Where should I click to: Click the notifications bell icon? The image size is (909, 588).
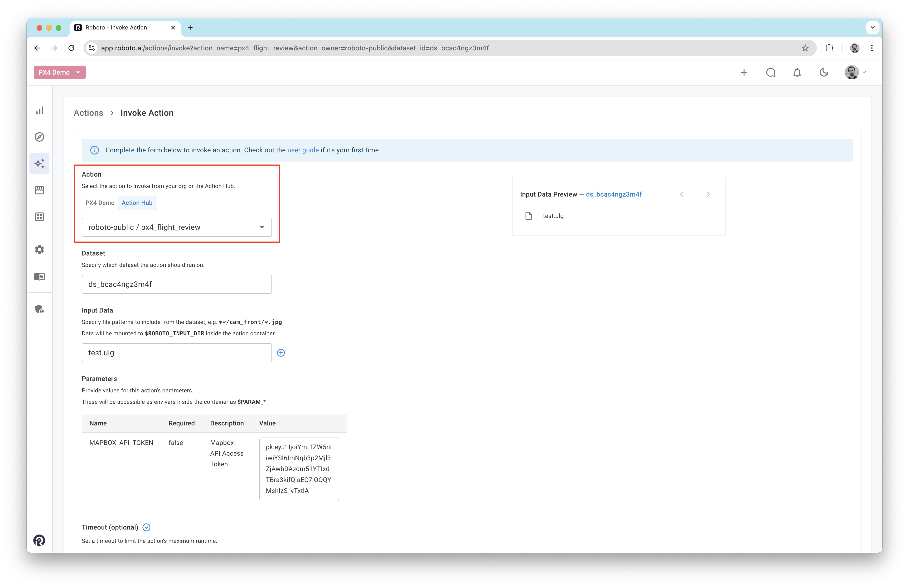coord(797,72)
